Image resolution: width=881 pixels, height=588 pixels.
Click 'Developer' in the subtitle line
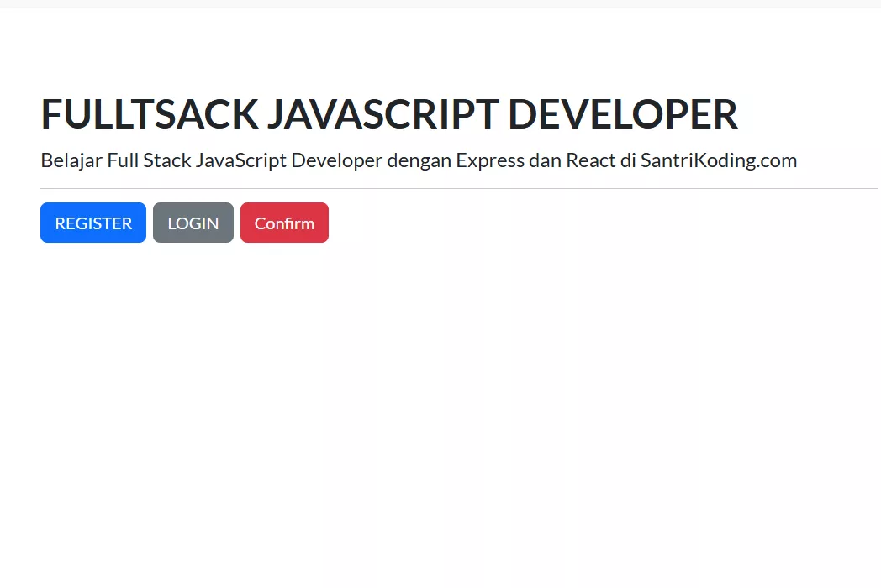pos(336,160)
